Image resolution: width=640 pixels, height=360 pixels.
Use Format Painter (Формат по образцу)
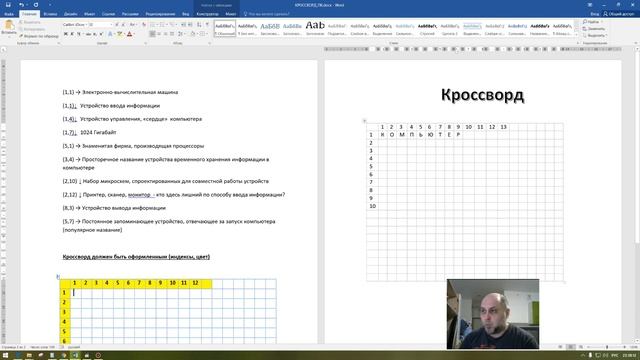39,36
